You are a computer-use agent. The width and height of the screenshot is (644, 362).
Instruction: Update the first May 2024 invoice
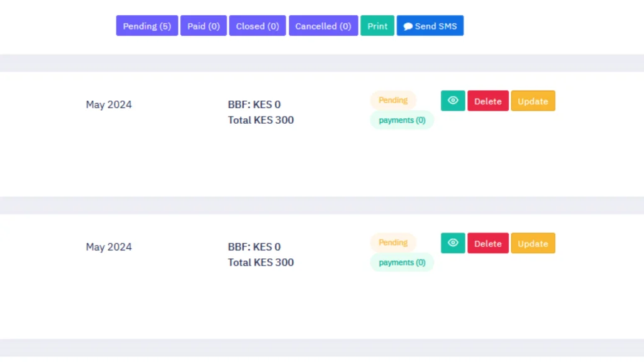click(x=533, y=101)
